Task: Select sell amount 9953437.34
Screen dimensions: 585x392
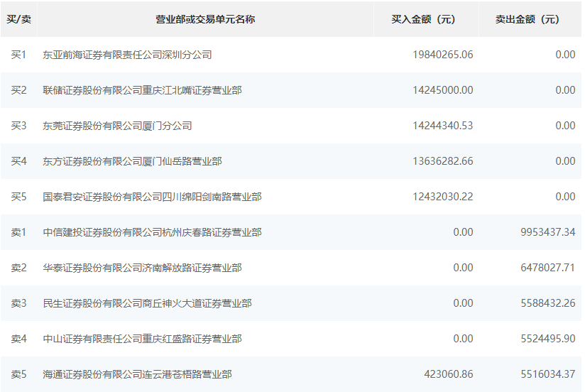Action: pyautogui.click(x=547, y=232)
